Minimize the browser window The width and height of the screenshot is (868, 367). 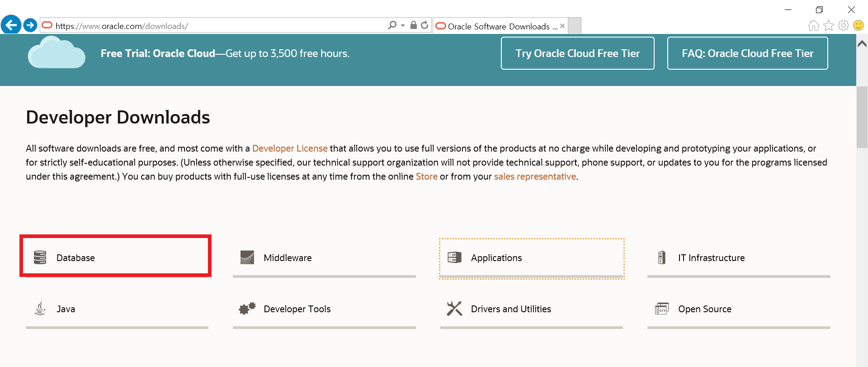[788, 10]
